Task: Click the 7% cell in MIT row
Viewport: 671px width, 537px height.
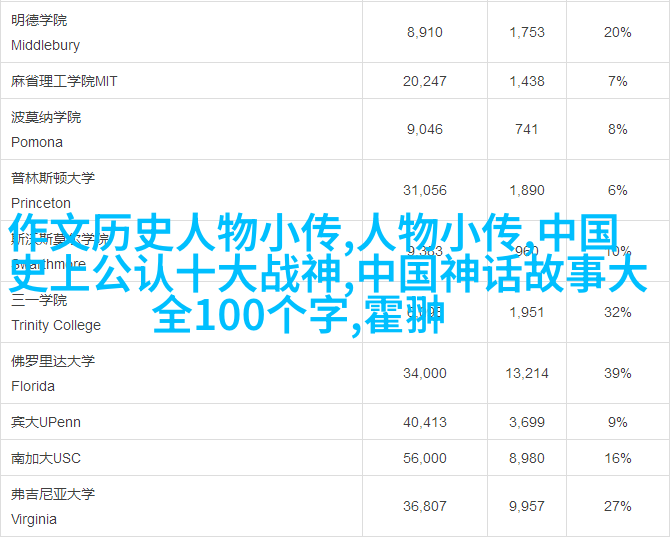Action: (618, 81)
